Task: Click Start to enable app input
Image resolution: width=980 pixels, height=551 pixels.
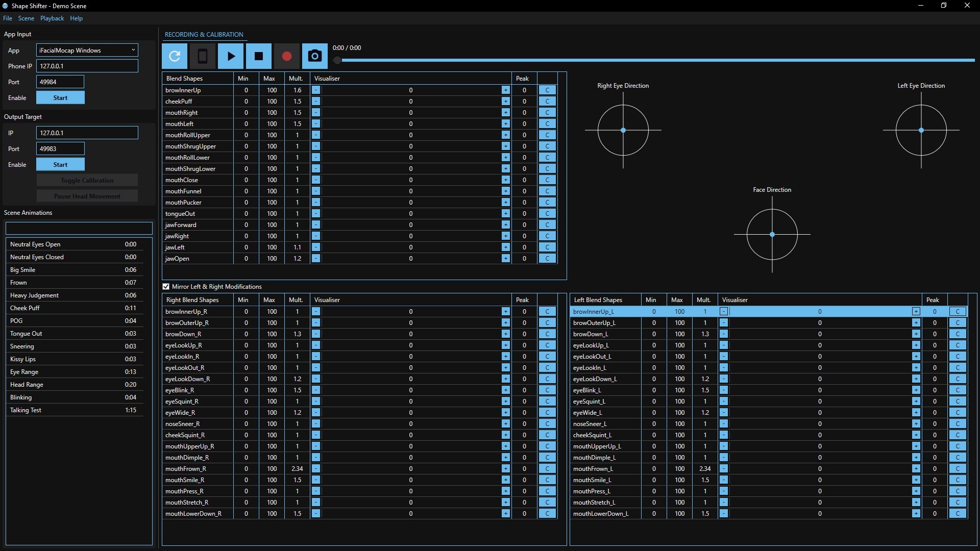Action: [x=60, y=97]
